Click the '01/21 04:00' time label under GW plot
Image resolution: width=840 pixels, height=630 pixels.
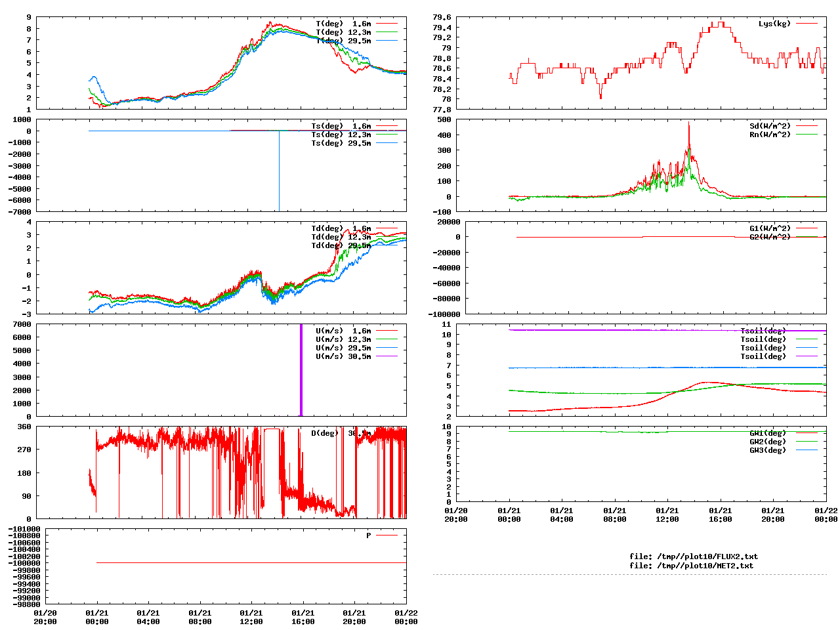click(x=562, y=514)
